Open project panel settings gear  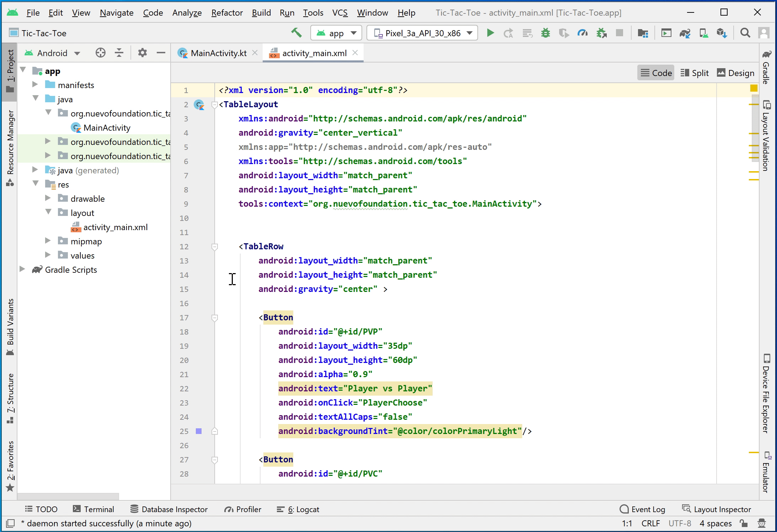142,53
